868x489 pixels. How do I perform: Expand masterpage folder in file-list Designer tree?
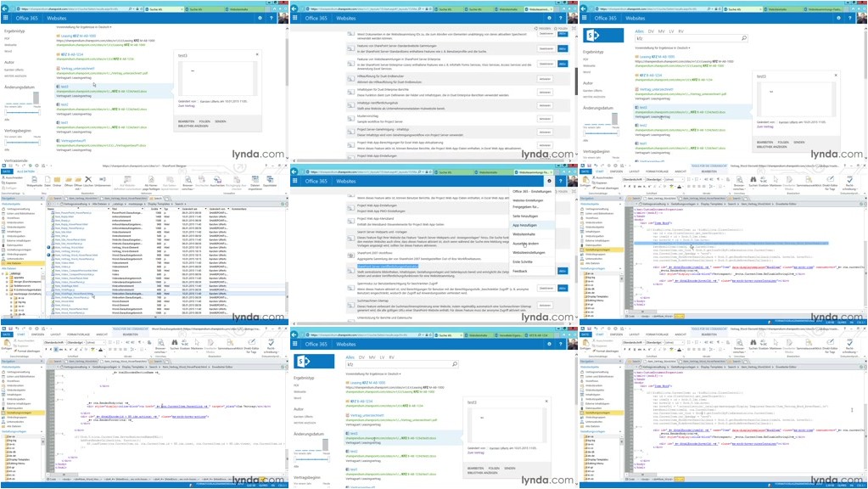click(x=7, y=294)
